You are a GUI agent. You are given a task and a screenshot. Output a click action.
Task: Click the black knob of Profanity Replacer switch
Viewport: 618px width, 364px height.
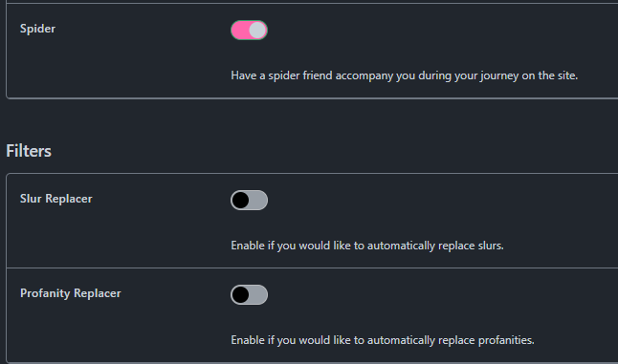pos(240,295)
